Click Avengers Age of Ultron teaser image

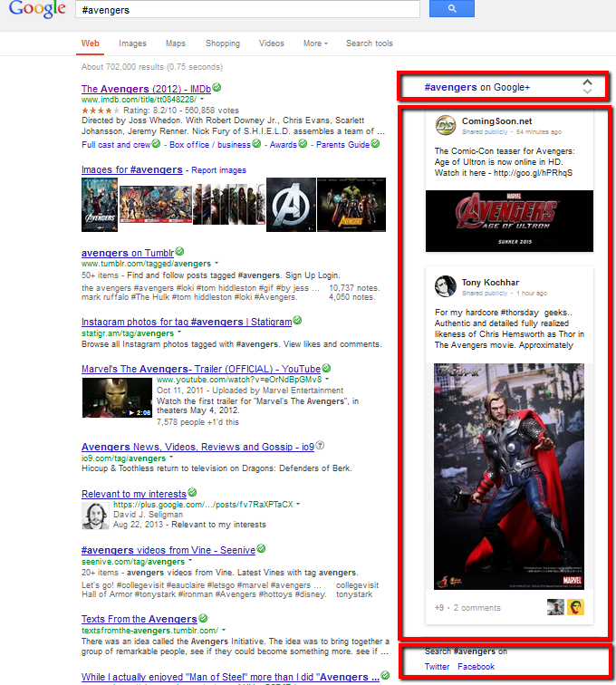pyautogui.click(x=509, y=221)
